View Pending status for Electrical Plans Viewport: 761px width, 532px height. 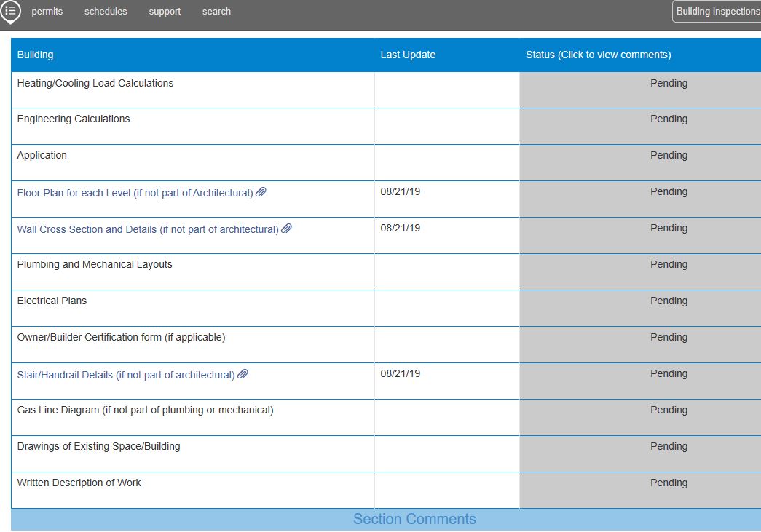pos(669,301)
